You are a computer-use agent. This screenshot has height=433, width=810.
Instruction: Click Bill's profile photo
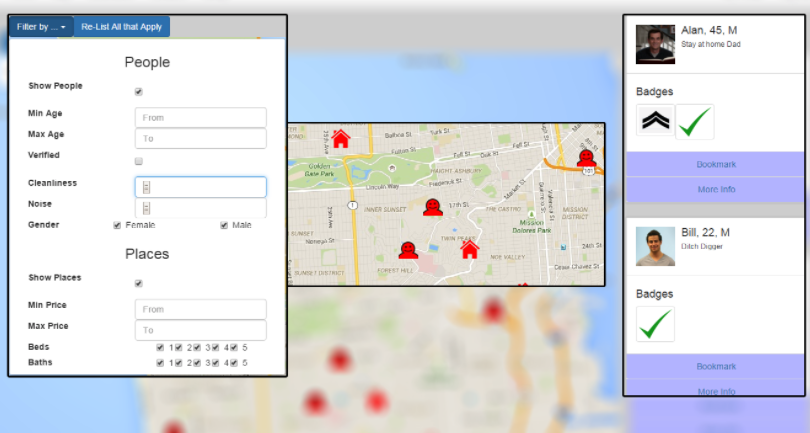(655, 246)
